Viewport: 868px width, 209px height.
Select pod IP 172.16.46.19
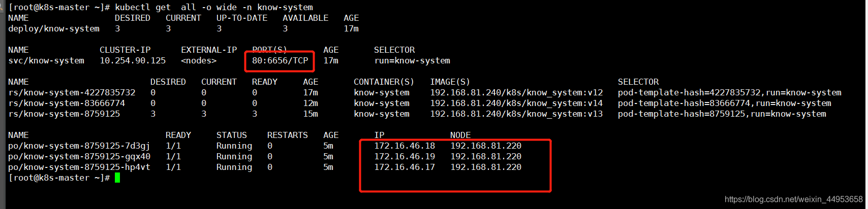click(x=405, y=156)
